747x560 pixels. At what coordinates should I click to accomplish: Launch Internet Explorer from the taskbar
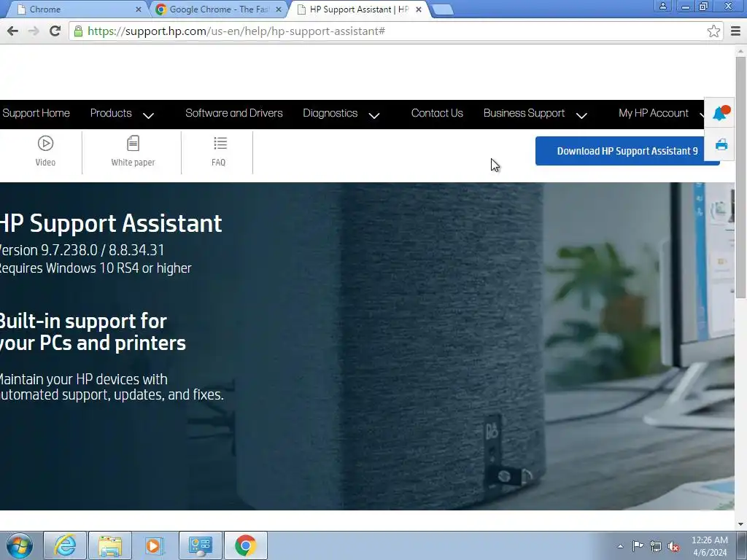pos(65,545)
